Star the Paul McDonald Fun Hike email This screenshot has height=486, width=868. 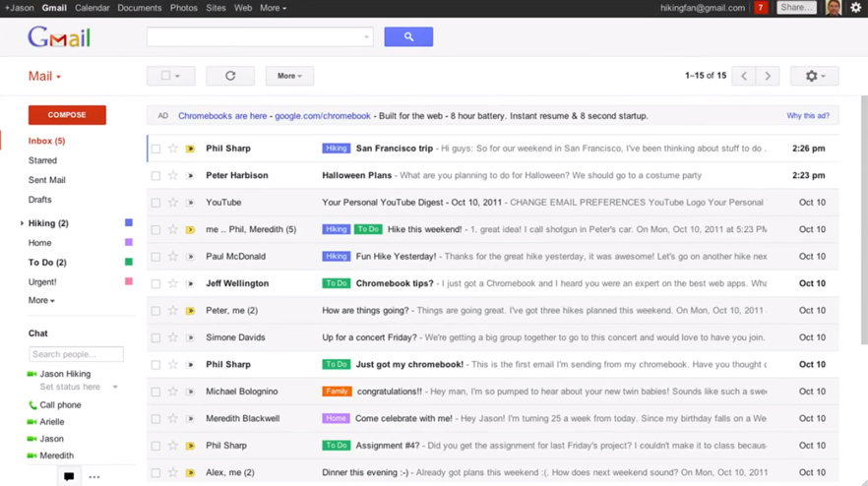[x=173, y=257]
